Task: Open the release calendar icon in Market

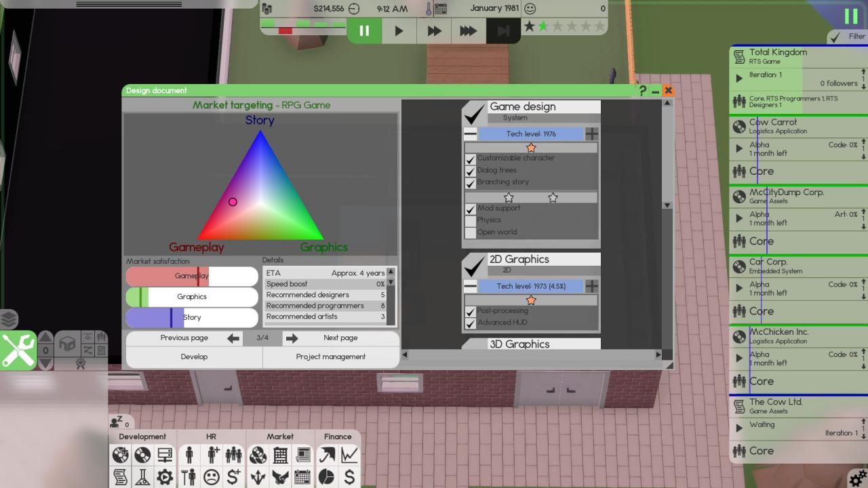Action: click(302, 477)
